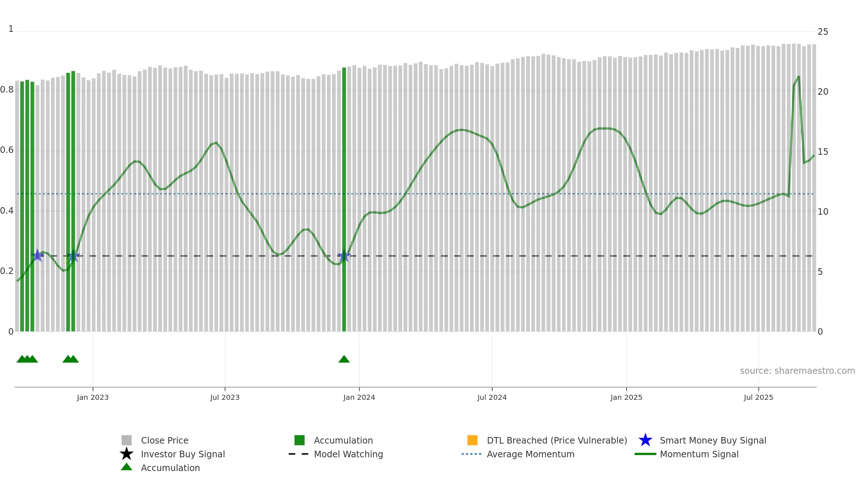Click the green Accumulation triangle legend icon
868x488 pixels.
[127, 467]
